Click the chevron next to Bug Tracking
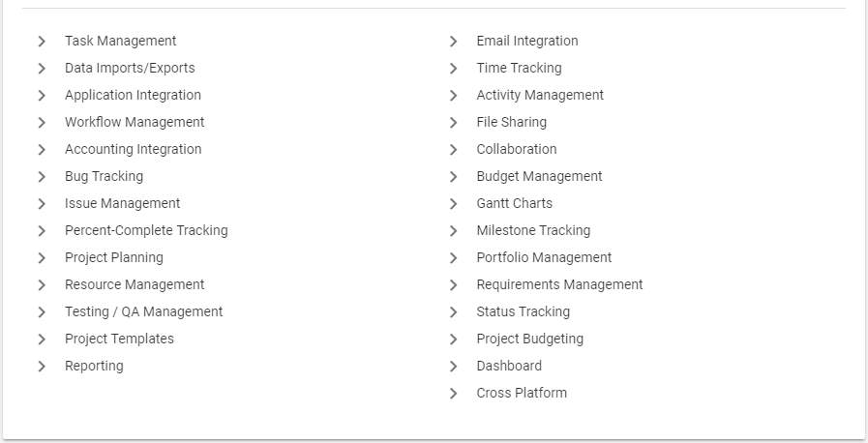 42,177
